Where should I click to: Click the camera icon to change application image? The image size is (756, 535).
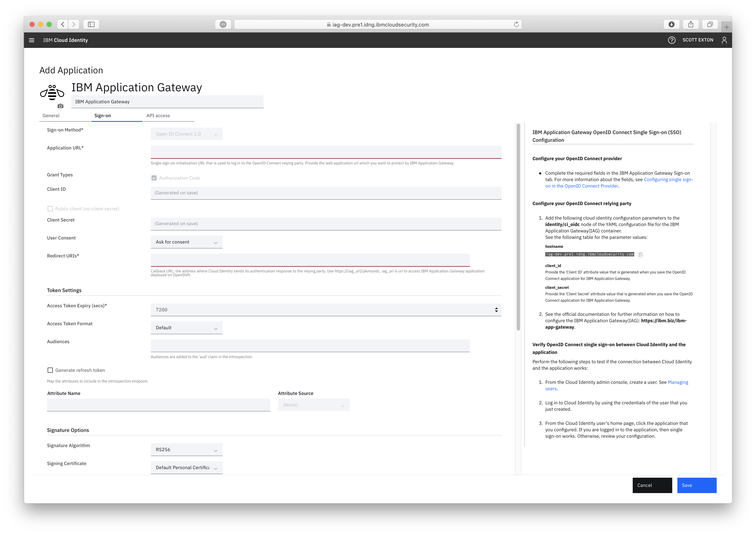(60, 106)
